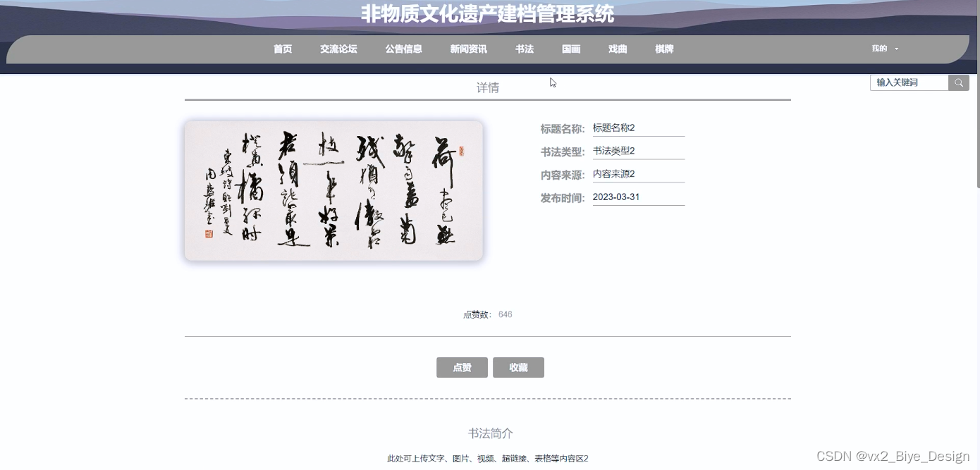Viewport: 980px width, 470px height.
Task: Click the 标题名称2 value field
Action: (639, 128)
